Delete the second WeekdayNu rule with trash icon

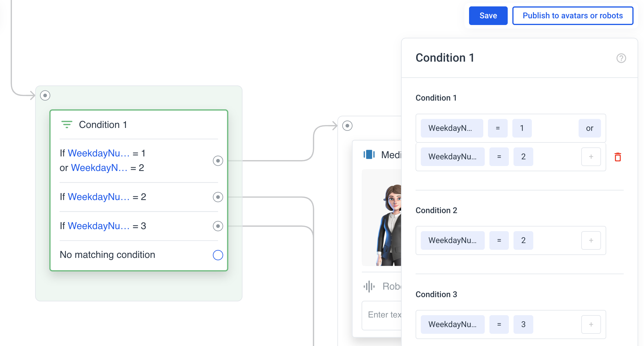click(618, 157)
